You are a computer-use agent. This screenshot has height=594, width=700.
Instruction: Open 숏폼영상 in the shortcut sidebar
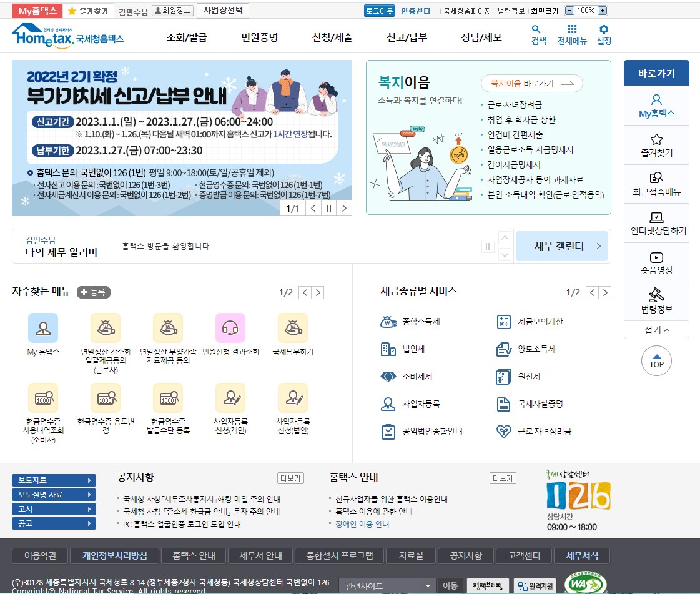[656, 262]
